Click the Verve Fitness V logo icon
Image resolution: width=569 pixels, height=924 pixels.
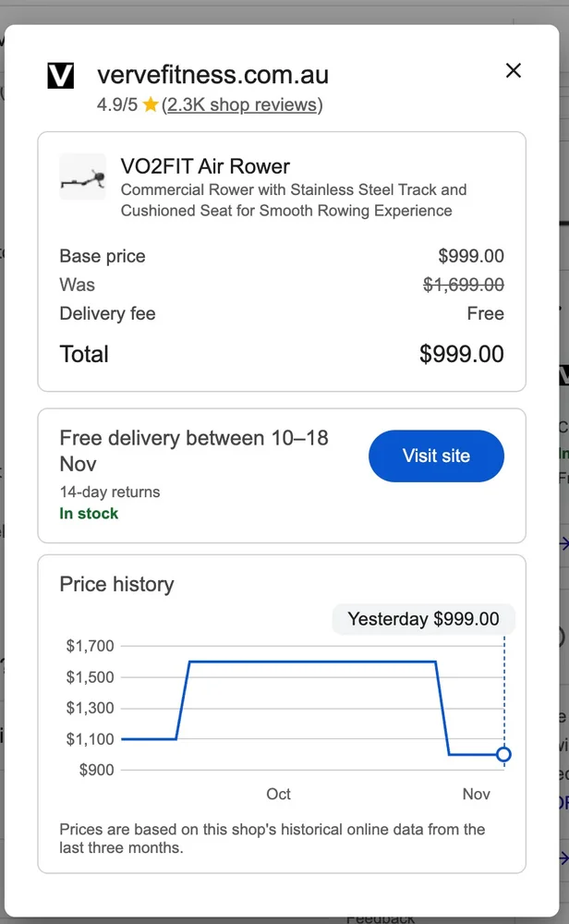pos(60,76)
